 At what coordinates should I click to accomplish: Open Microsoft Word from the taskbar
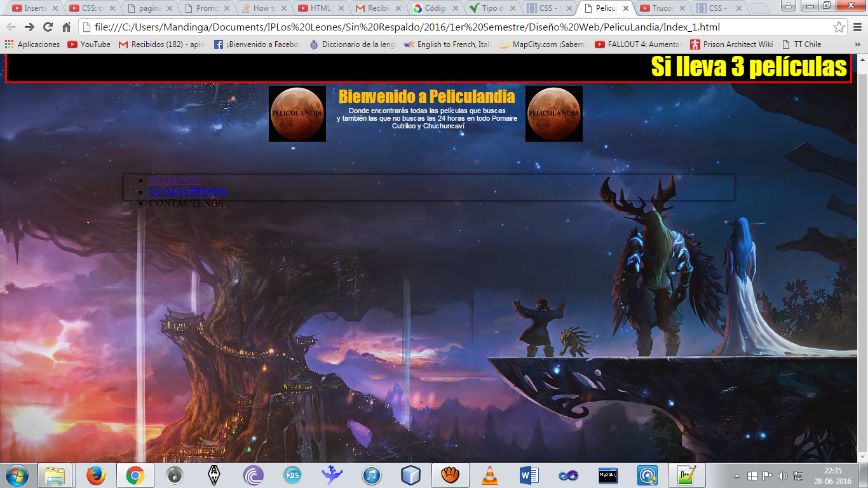tap(529, 475)
